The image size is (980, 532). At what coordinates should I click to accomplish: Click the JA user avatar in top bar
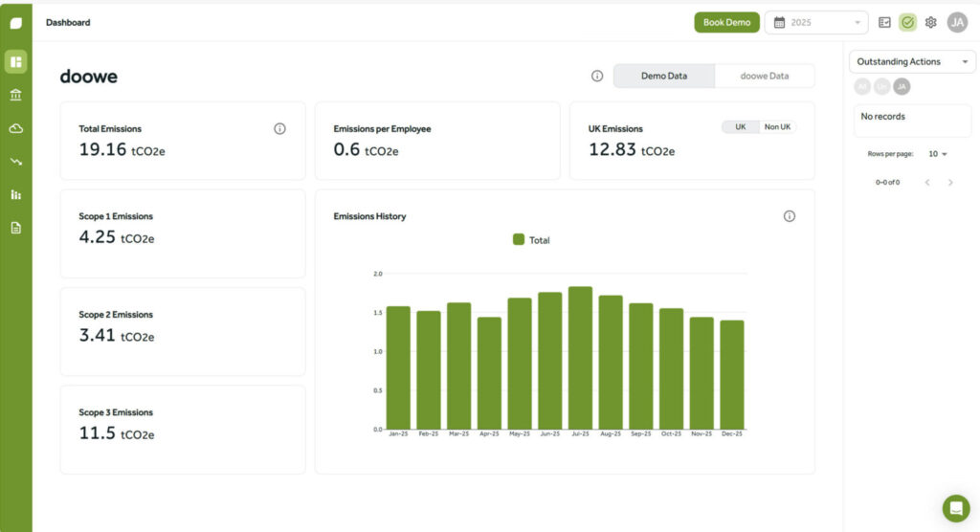point(957,22)
